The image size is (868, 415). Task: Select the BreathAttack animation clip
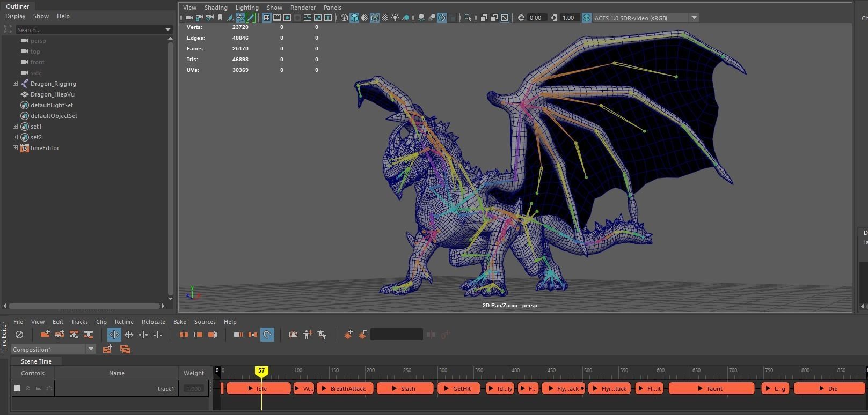click(345, 389)
